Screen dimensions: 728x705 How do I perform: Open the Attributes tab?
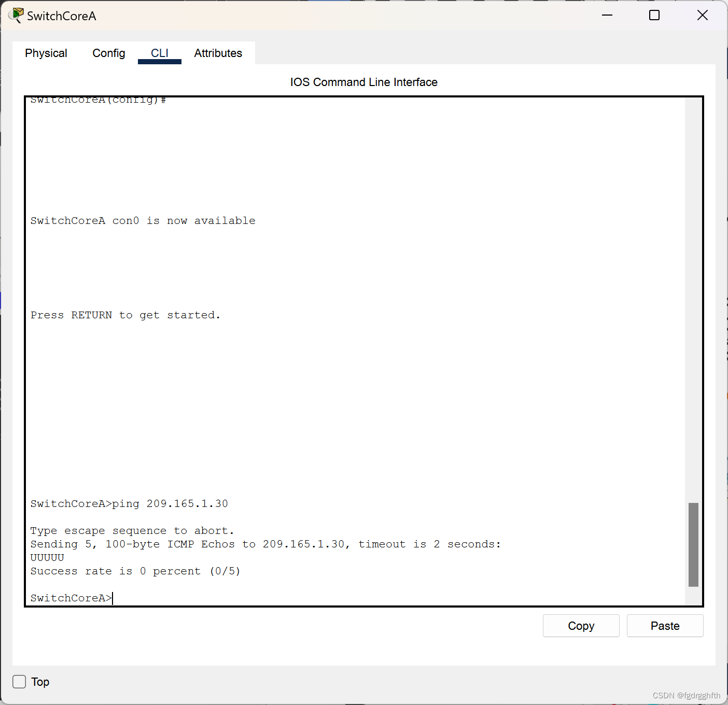click(218, 53)
